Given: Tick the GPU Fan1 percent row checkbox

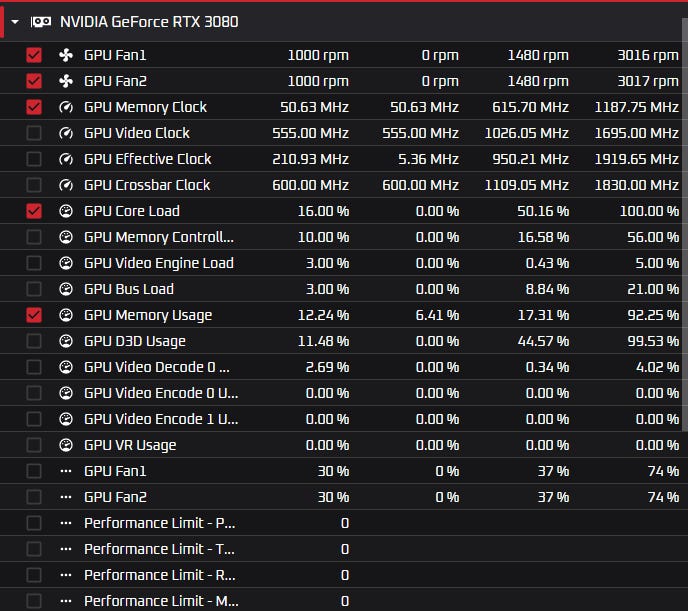Looking at the screenshot, I should (34, 471).
